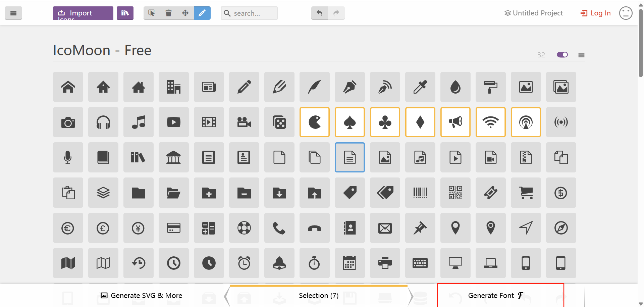Choose the Select tool in toolbar
This screenshot has height=307, width=644.
tap(152, 13)
